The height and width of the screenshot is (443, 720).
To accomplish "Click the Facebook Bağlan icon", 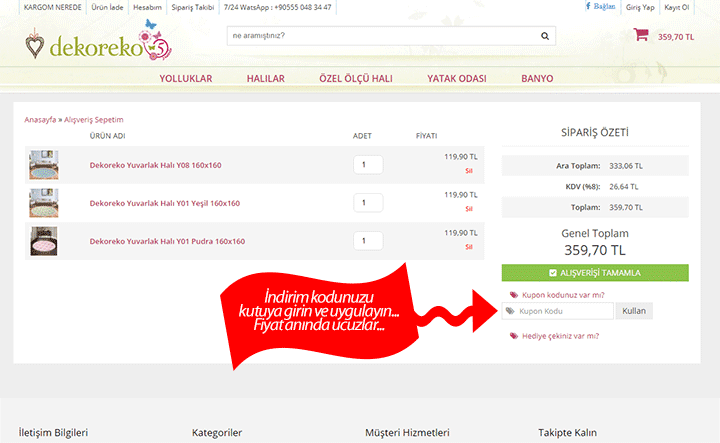I will click(x=588, y=6).
